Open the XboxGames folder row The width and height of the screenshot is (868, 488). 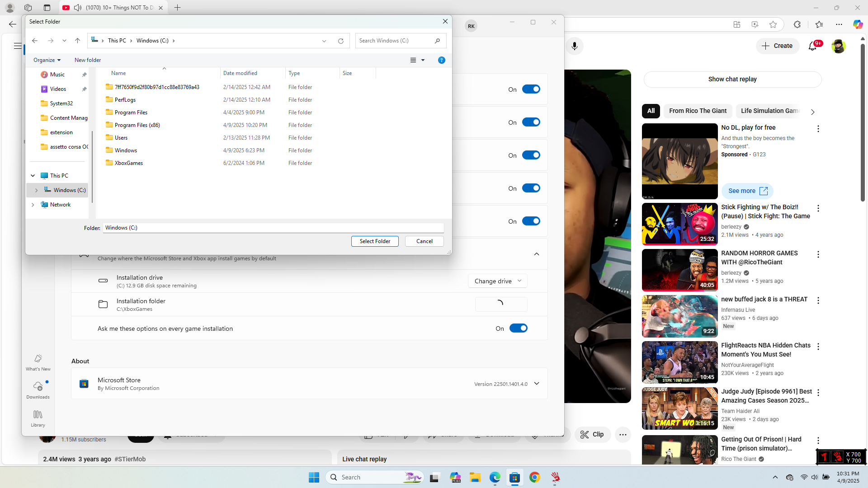coord(240,163)
